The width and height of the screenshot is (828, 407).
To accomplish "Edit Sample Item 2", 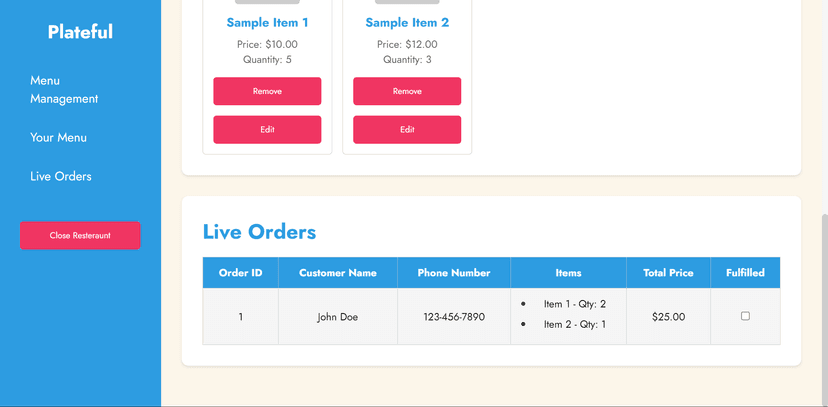I will click(407, 129).
